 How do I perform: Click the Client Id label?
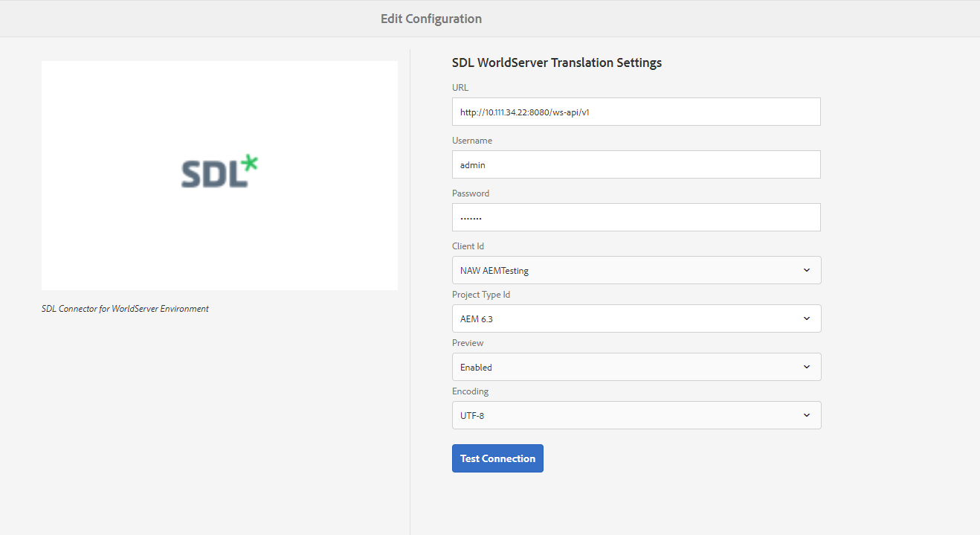coord(468,246)
